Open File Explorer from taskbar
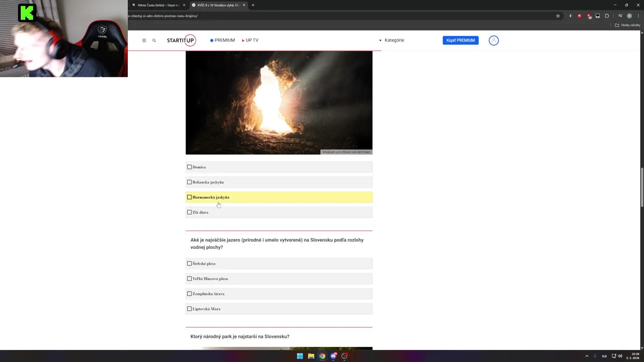This screenshot has width=644, height=362. tap(311, 356)
